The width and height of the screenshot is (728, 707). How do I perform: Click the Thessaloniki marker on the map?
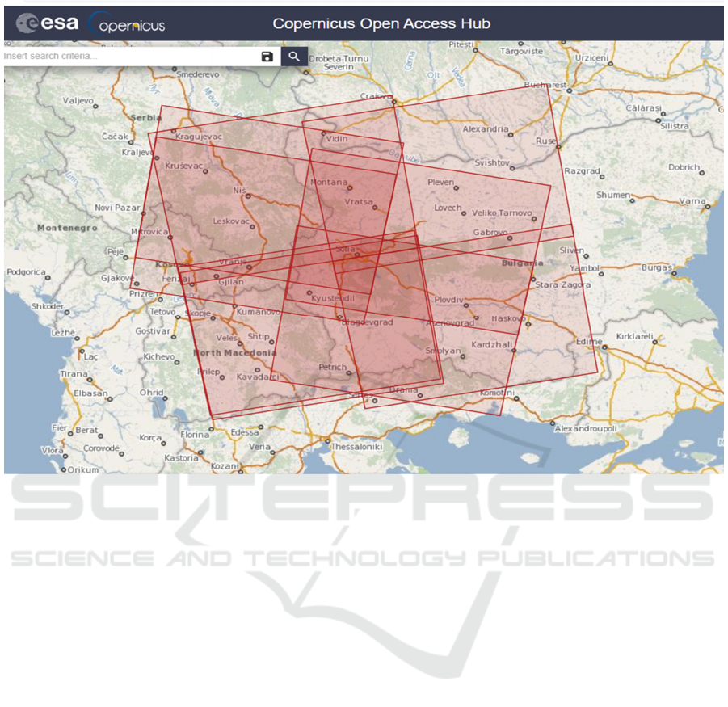coord(329,441)
